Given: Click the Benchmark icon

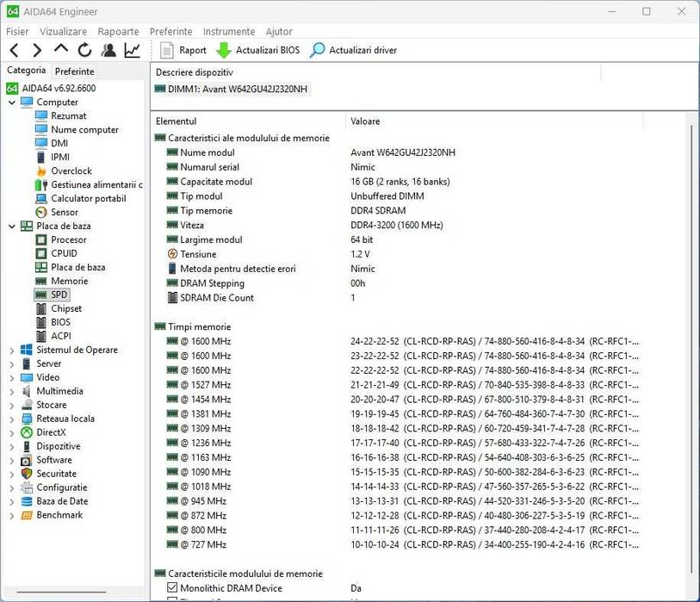Looking at the screenshot, I should click(x=27, y=515).
